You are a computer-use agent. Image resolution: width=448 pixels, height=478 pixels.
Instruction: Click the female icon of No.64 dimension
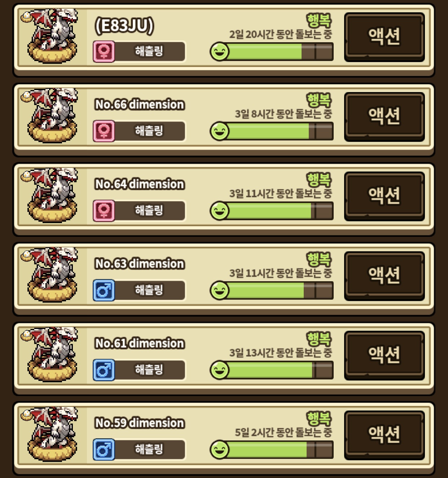[x=104, y=210]
